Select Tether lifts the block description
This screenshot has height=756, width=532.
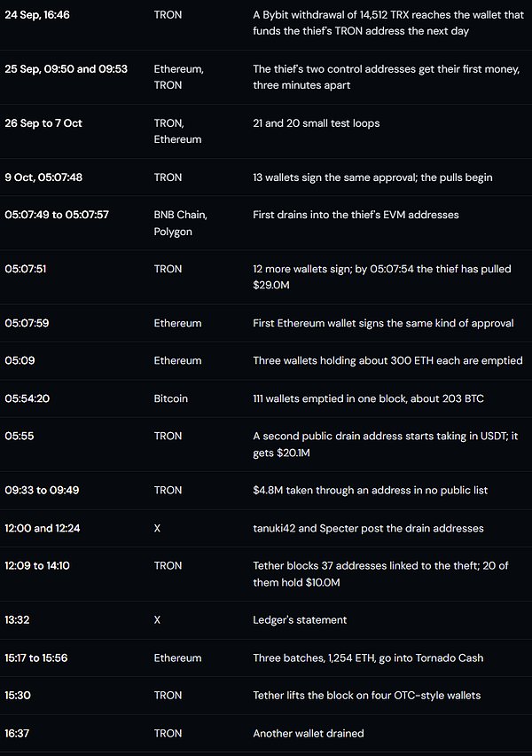(x=367, y=696)
